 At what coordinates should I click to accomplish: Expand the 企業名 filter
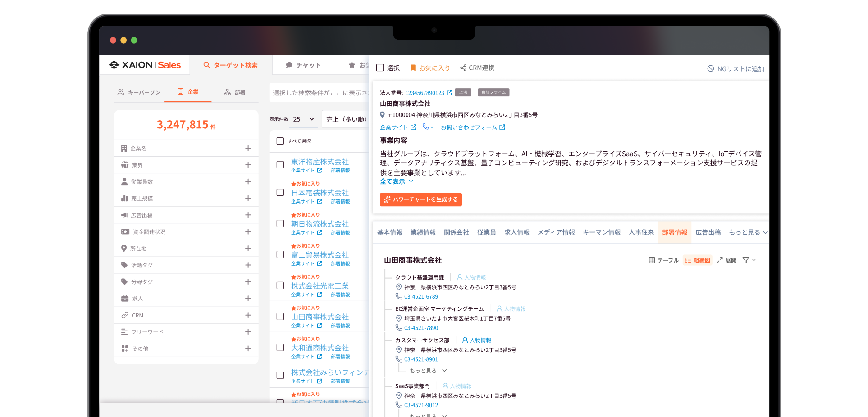(x=248, y=148)
